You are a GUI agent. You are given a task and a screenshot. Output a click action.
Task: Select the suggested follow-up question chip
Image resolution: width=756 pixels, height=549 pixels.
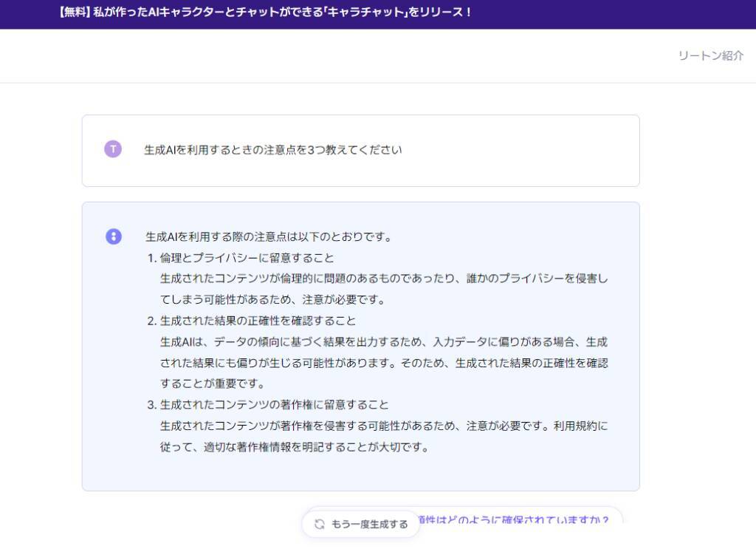[517, 519]
